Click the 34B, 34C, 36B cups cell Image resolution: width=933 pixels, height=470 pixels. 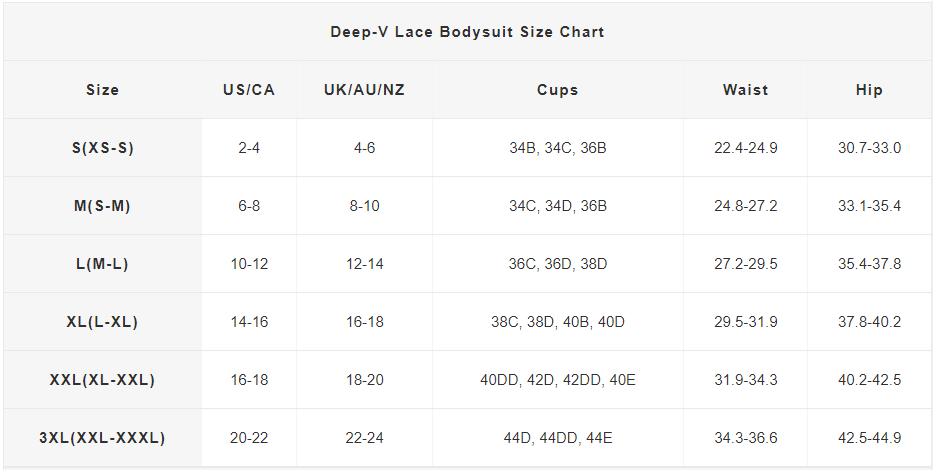pos(558,148)
